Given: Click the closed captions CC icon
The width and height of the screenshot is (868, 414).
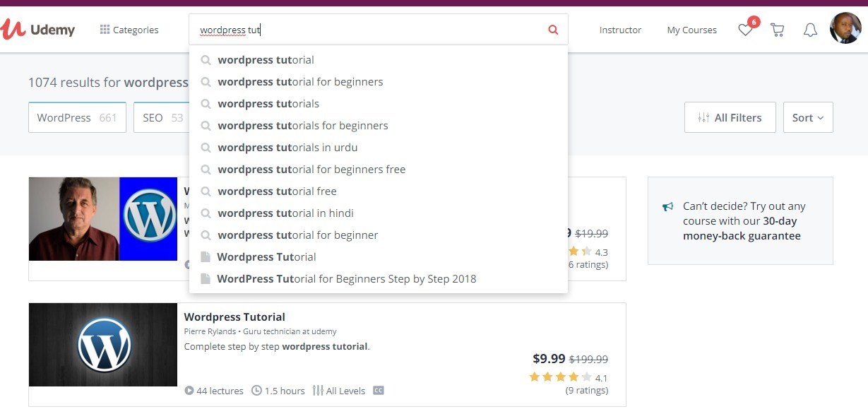Looking at the screenshot, I should pos(379,391).
